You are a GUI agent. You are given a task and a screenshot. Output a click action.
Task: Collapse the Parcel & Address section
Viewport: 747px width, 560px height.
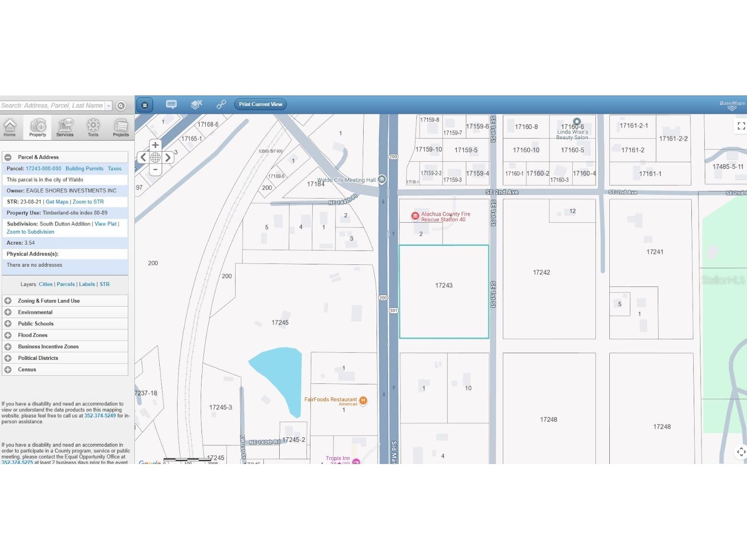coord(8,157)
